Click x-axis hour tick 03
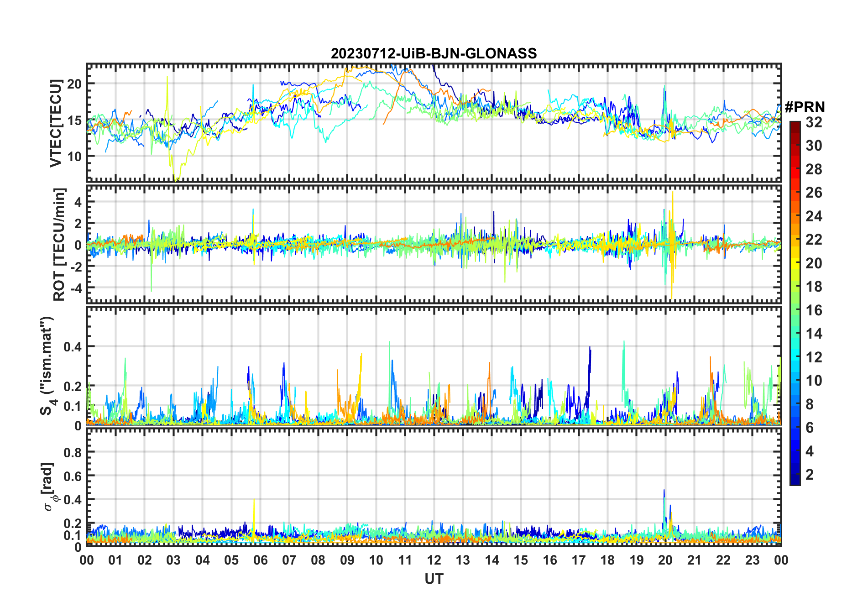This screenshot has width=868, height=607. pyautogui.click(x=173, y=560)
